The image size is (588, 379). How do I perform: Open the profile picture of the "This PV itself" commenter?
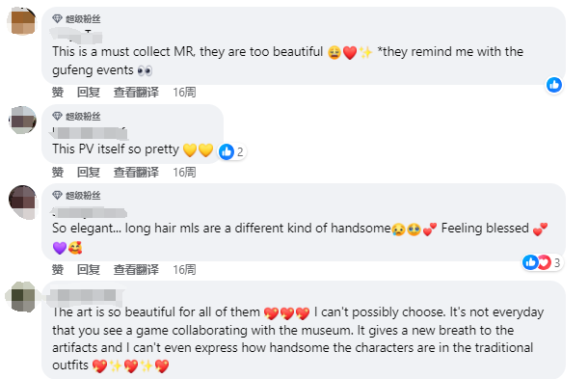(x=22, y=121)
